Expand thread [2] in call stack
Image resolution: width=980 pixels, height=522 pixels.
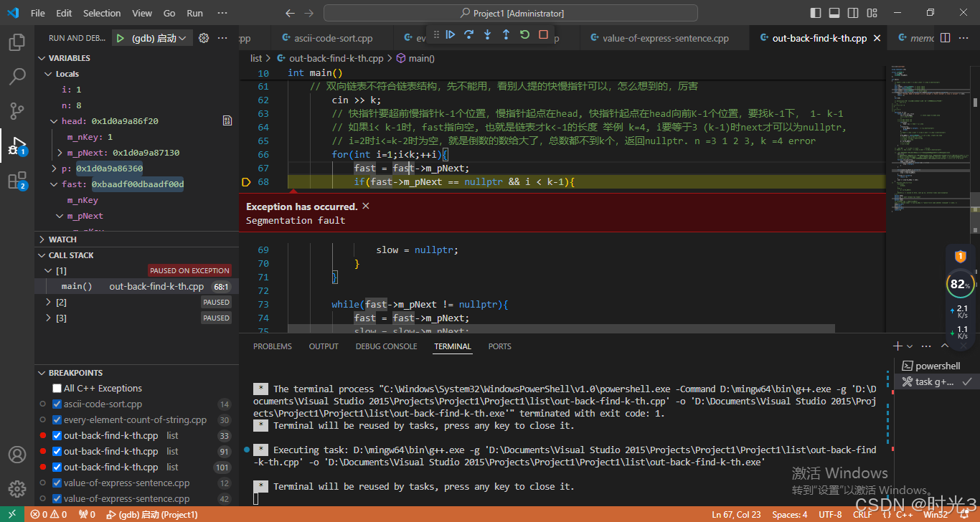(49, 303)
